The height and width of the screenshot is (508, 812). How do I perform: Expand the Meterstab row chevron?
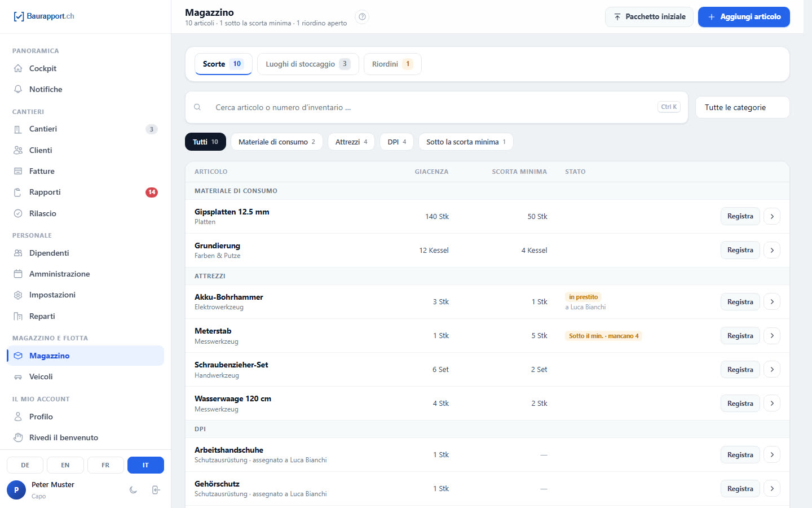(x=772, y=336)
